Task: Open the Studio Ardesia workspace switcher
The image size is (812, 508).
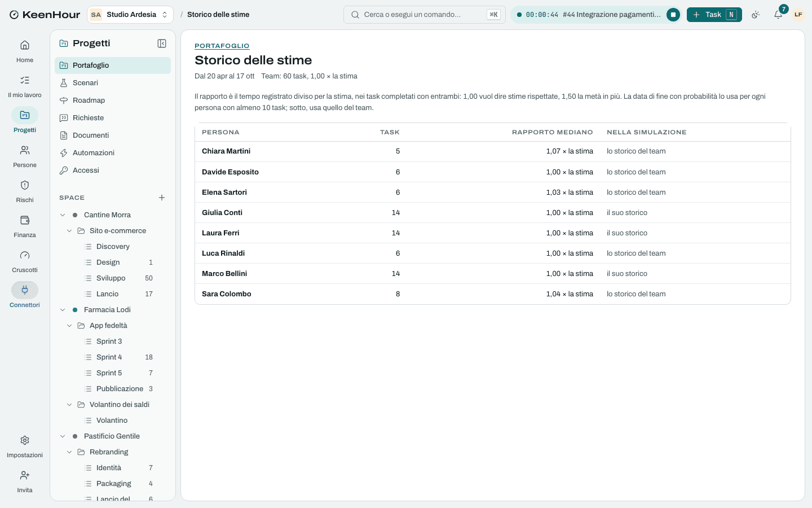Action: click(x=130, y=15)
